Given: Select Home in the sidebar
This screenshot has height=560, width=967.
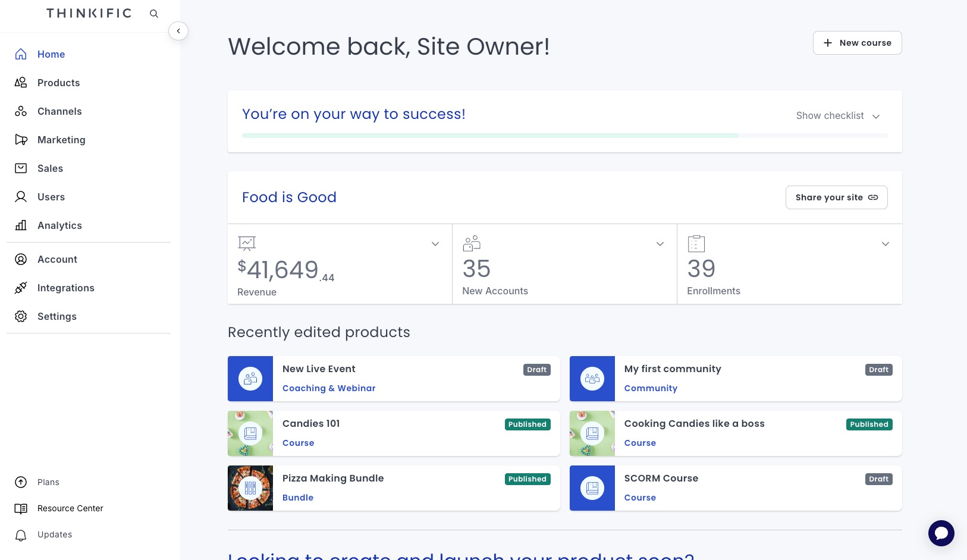Looking at the screenshot, I should click(51, 54).
